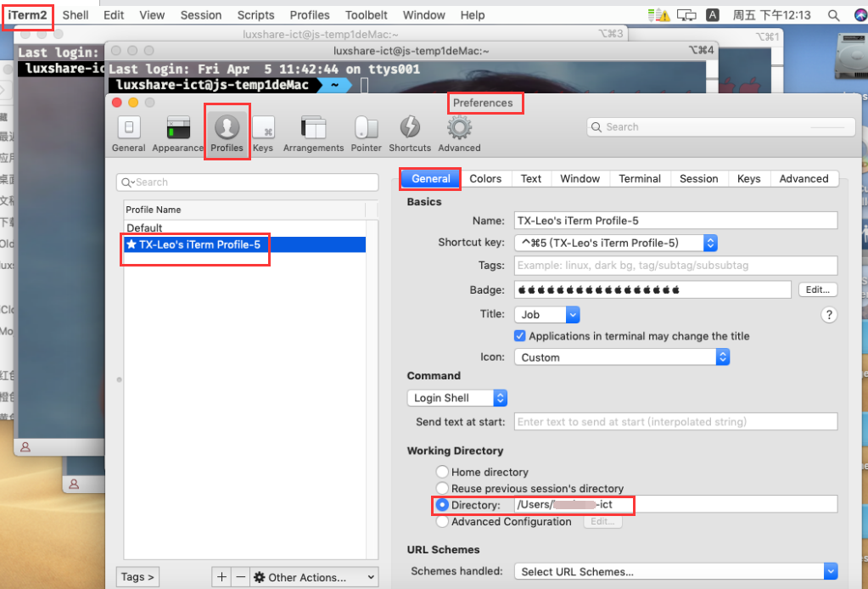
Task: Open the Advanced gear preferences pane
Action: coord(460,133)
